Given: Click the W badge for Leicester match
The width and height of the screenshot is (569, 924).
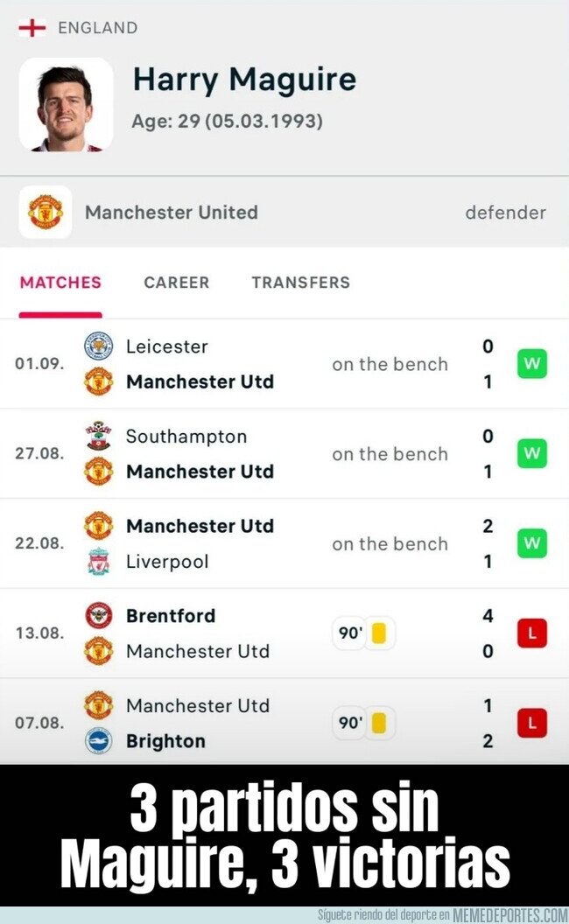Looking at the screenshot, I should point(532,364).
